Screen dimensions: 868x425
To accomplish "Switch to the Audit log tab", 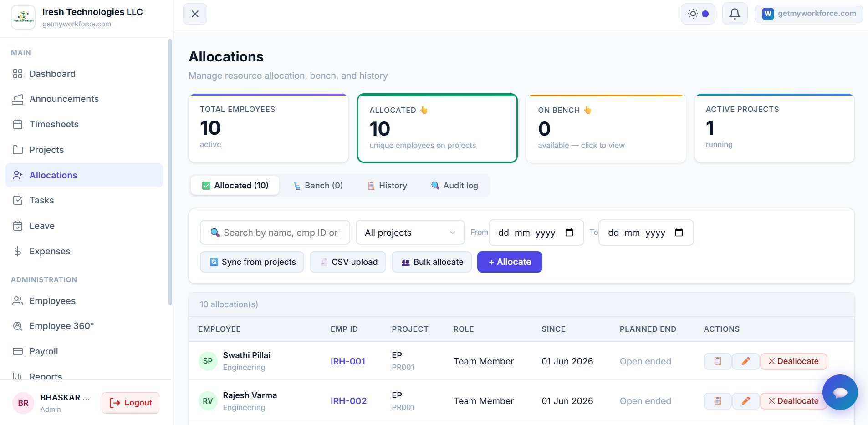I will coord(454,186).
